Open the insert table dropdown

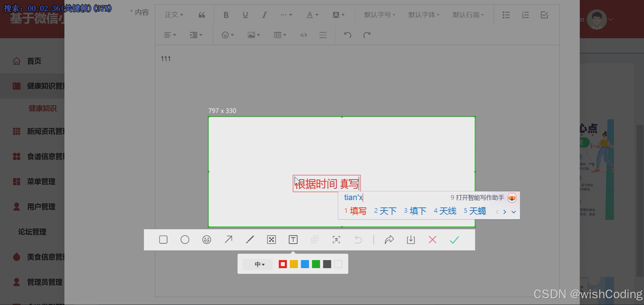point(280,35)
